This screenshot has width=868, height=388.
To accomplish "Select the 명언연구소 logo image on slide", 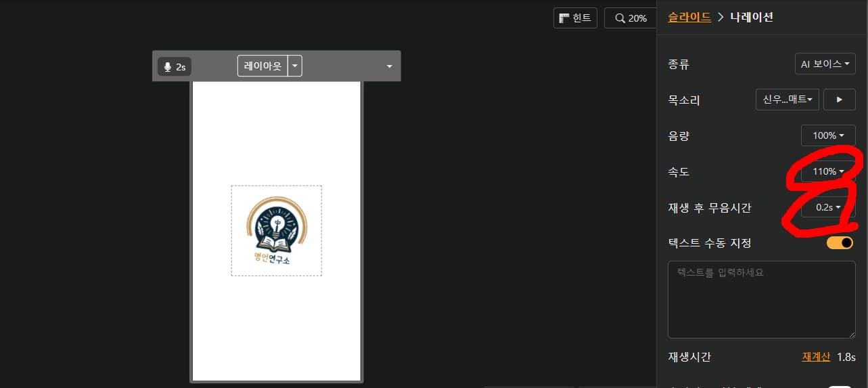I will click(x=276, y=230).
